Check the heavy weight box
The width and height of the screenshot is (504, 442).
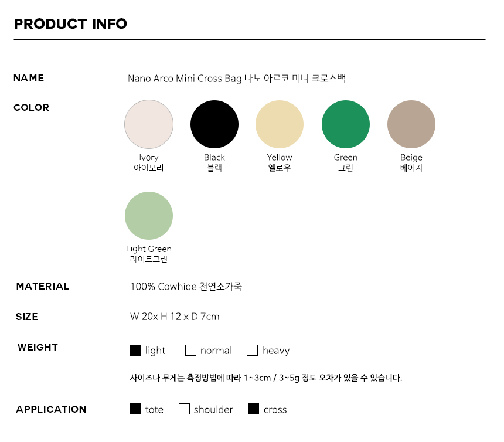[252, 350]
